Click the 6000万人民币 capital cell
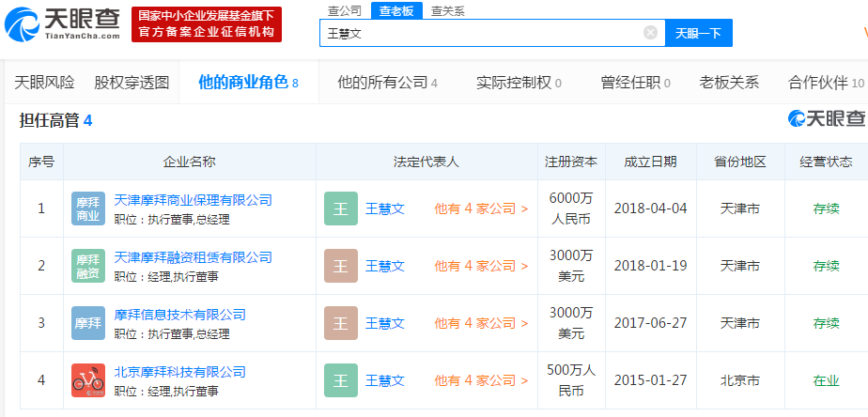 [571, 208]
